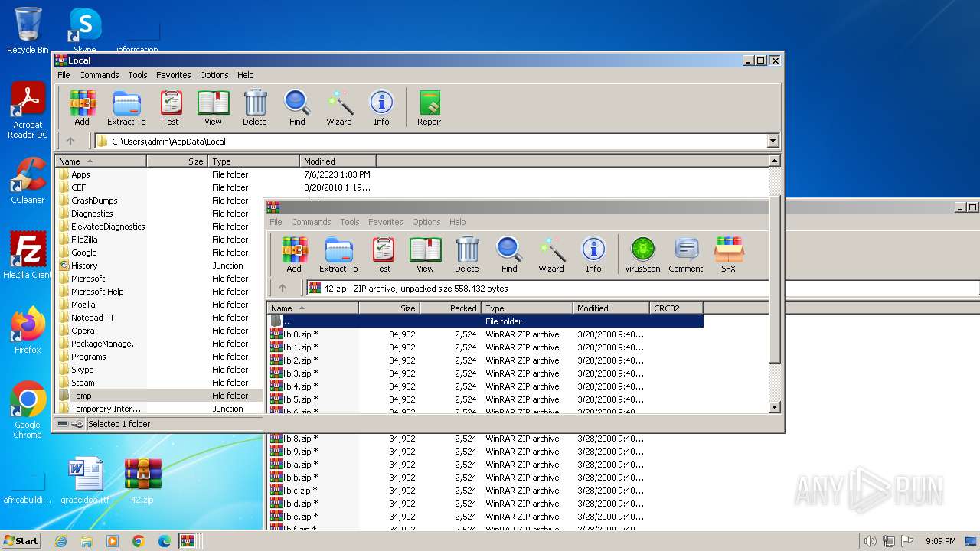Viewport: 980px width, 551px height.
Task: Sort by Size column in 42.zip window
Action: point(390,308)
